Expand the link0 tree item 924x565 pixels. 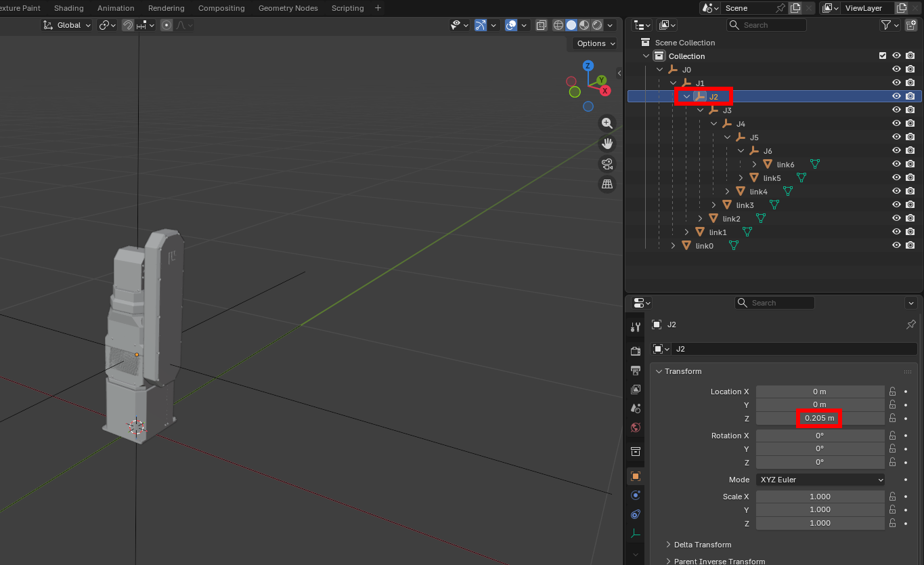pyautogui.click(x=673, y=246)
